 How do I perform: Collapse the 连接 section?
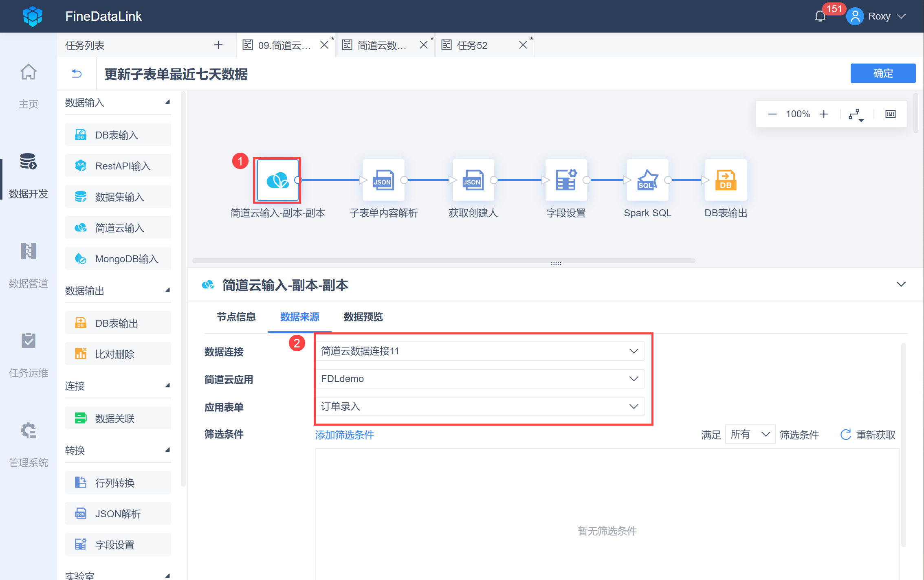pyautogui.click(x=167, y=386)
